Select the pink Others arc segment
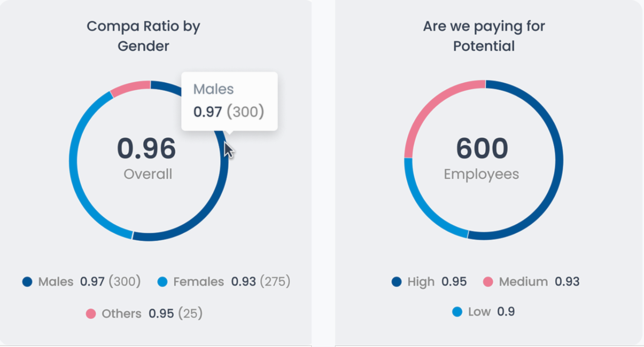 [x=129, y=85]
